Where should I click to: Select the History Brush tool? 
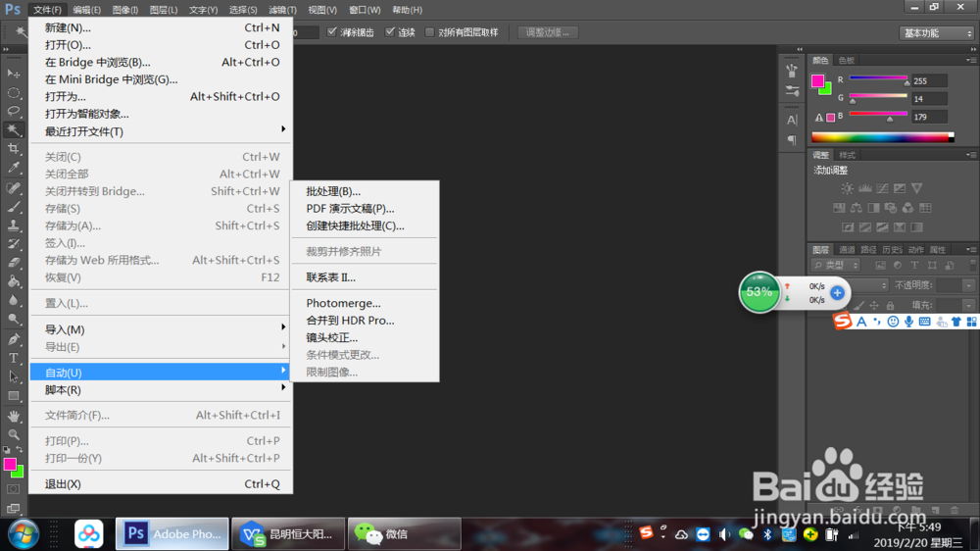13,244
